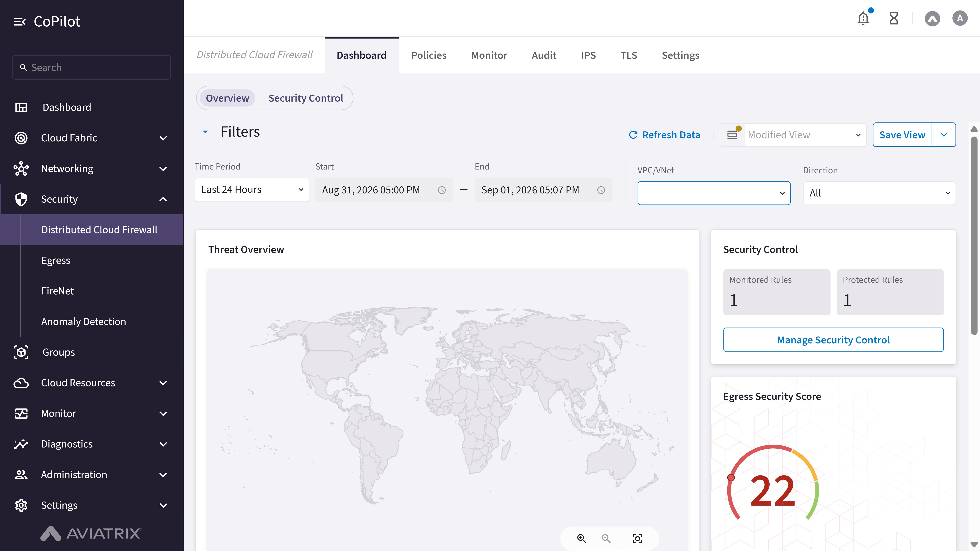Click the Settings gear icon in sidebar
980x551 pixels.
(21, 505)
